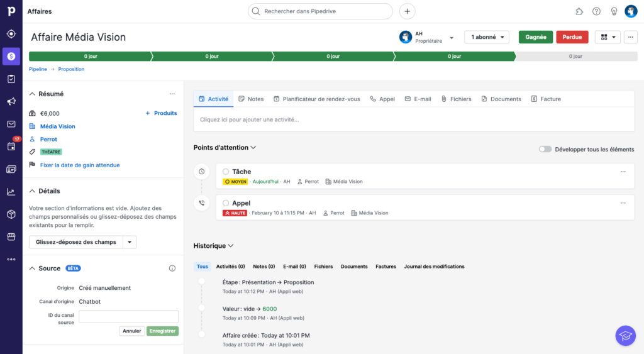Open the help question mark icon
The image size is (644, 354).
pos(596,11)
